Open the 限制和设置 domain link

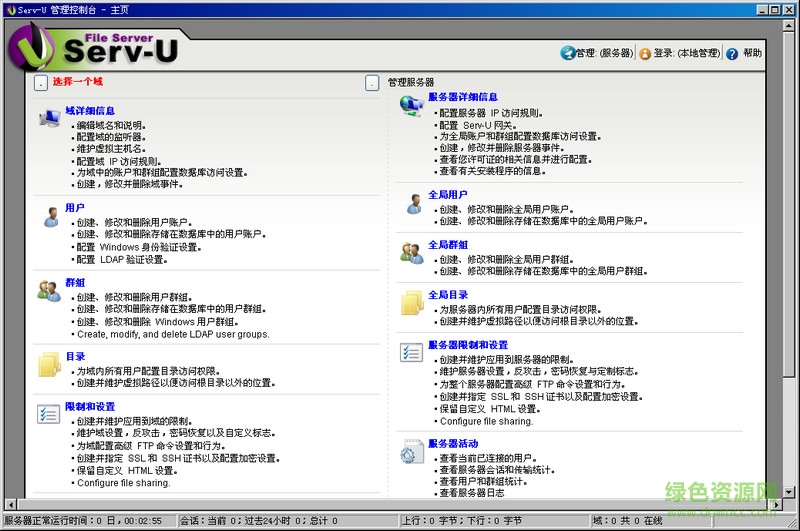point(90,407)
